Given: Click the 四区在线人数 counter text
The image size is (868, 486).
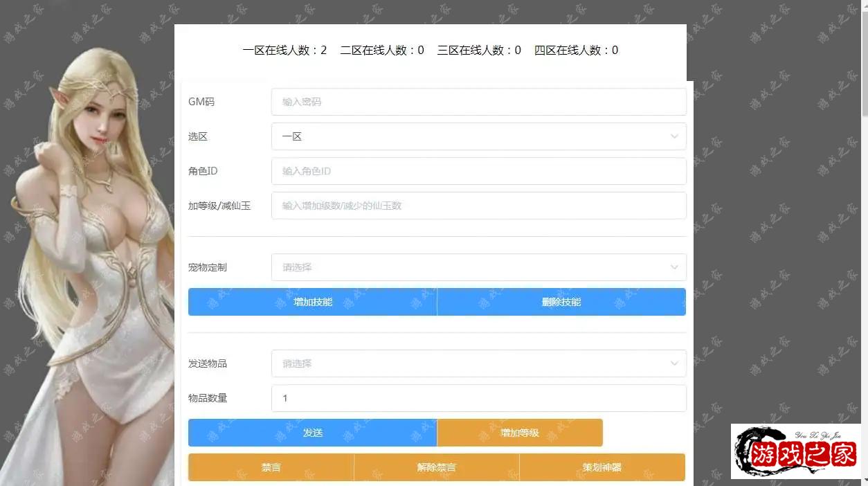Looking at the screenshot, I should [576, 51].
